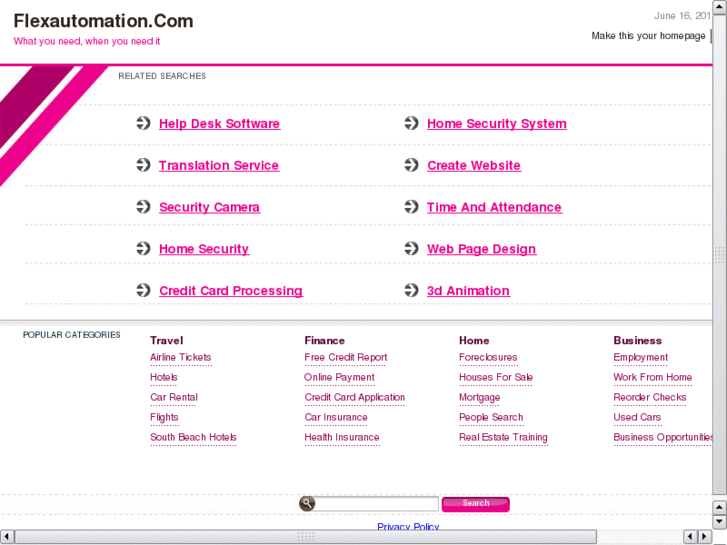Select Foreclosures under Home category

(x=488, y=358)
